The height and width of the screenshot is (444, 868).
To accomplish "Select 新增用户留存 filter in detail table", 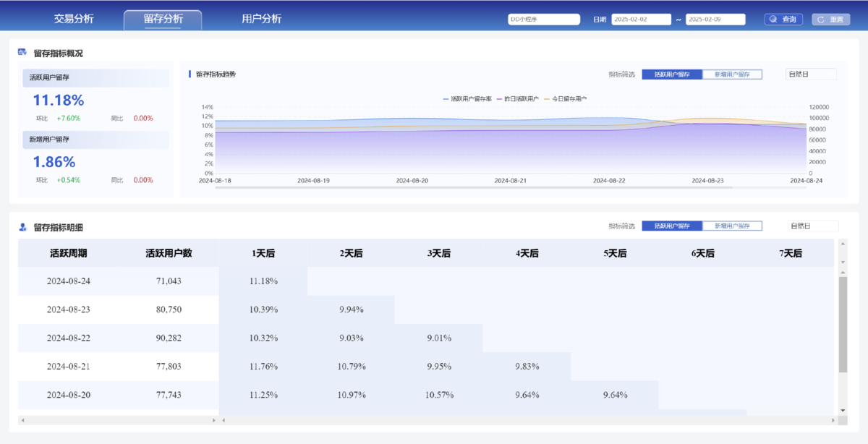I will [x=732, y=226].
